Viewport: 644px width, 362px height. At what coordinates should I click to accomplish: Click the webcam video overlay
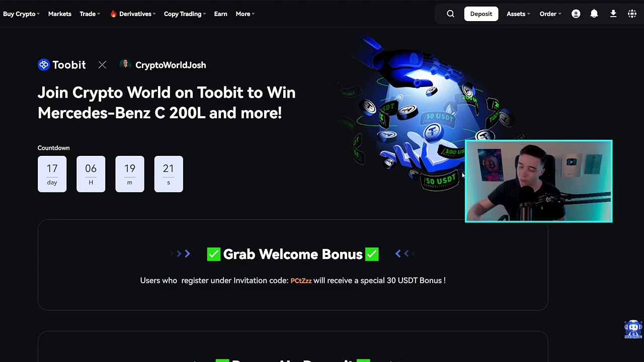[x=538, y=181]
